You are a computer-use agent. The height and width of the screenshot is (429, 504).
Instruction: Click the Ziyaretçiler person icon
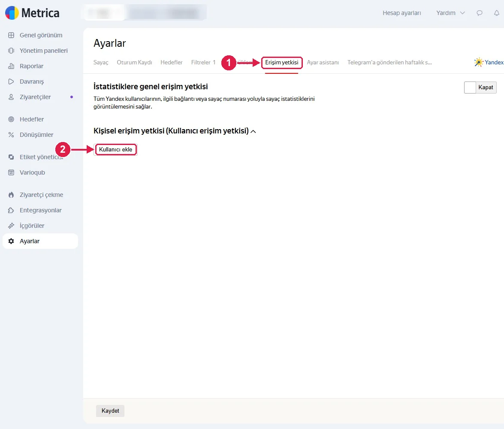11,97
